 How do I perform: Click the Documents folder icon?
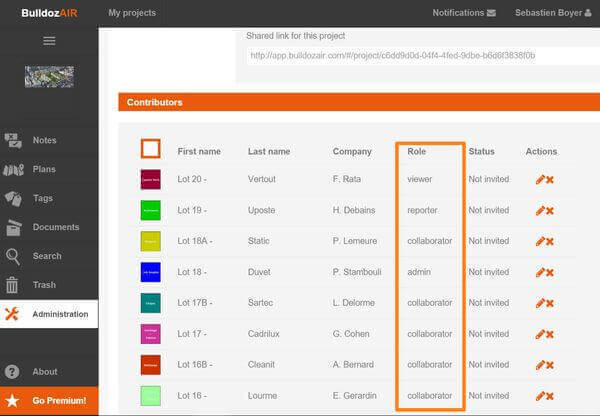pyautogui.click(x=13, y=227)
